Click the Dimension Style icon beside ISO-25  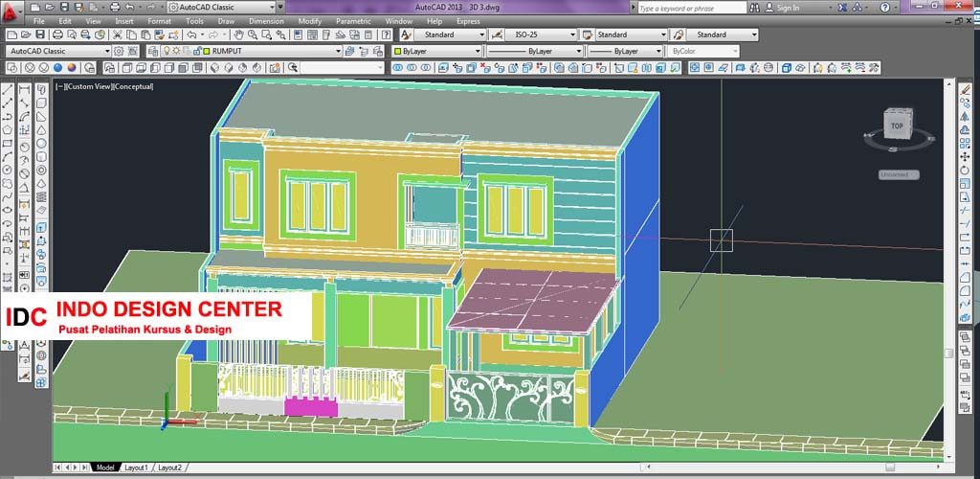[498, 35]
